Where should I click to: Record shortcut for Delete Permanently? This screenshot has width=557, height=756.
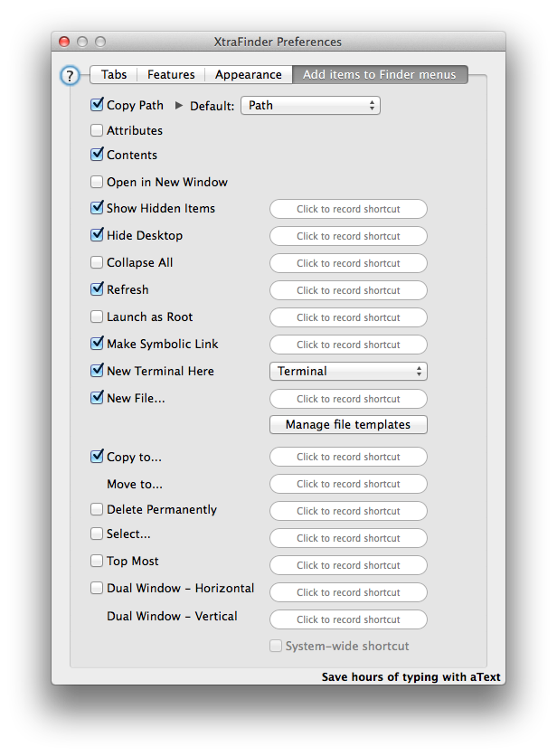click(x=348, y=511)
